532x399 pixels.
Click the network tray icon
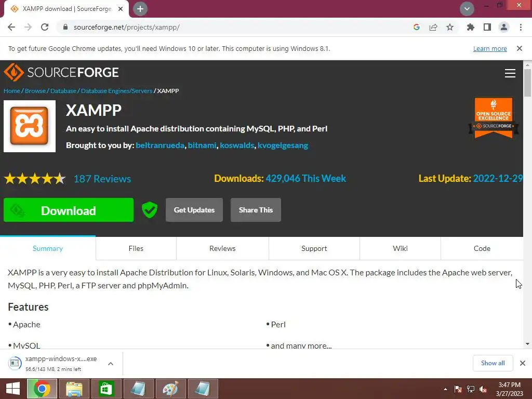pos(471,389)
